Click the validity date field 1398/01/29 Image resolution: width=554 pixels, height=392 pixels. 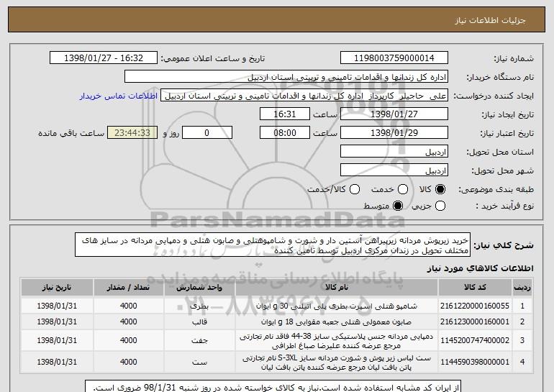tap(394, 133)
